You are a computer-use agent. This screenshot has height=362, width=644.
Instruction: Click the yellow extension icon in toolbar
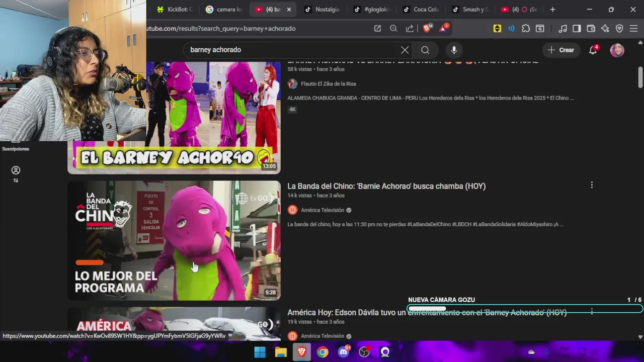point(497,29)
